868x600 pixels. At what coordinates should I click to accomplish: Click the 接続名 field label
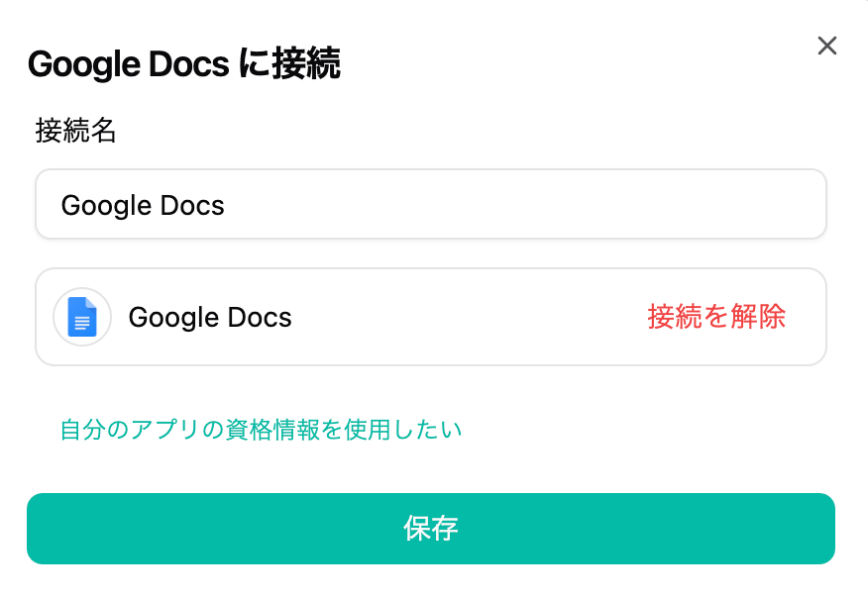(x=75, y=131)
